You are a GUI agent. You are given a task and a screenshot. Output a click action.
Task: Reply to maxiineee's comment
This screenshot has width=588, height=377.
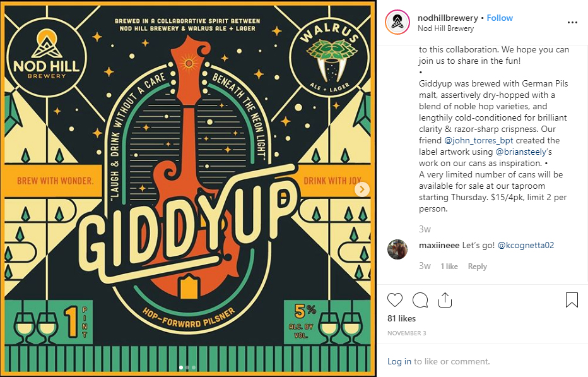(477, 266)
